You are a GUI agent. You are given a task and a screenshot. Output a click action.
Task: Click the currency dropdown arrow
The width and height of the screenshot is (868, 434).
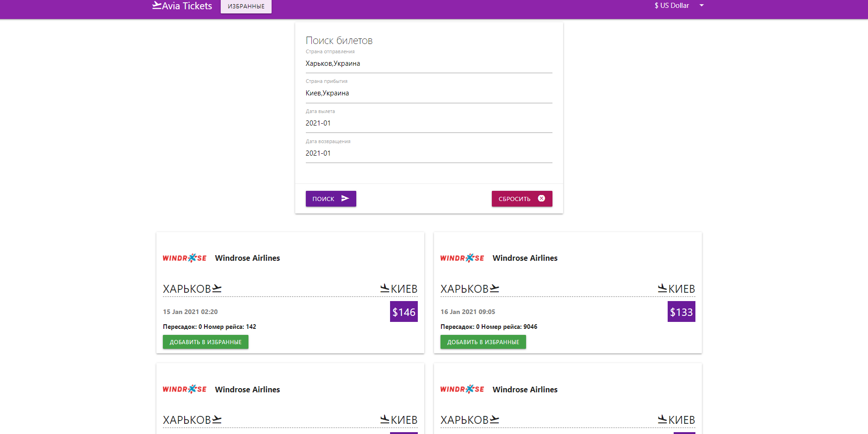pos(701,6)
